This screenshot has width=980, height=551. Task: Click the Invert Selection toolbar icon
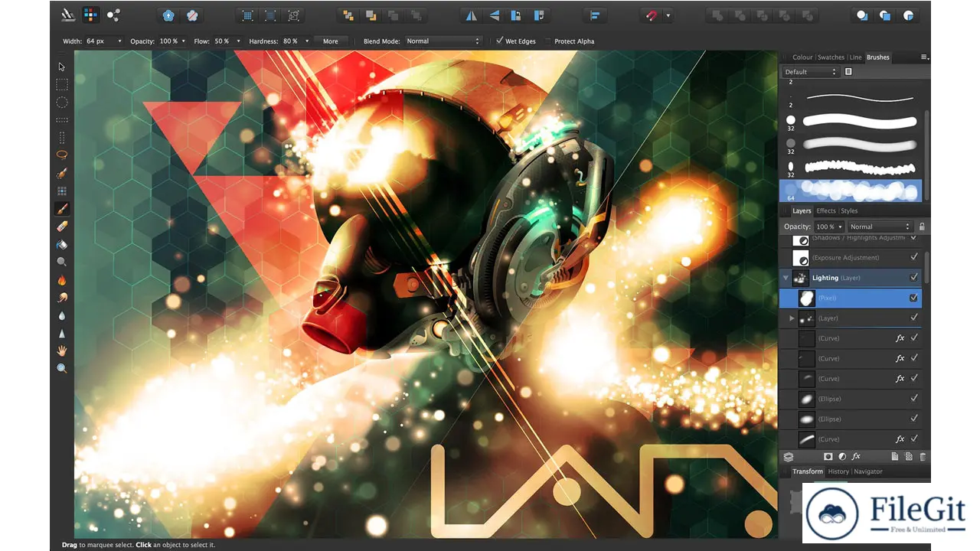click(x=293, y=15)
